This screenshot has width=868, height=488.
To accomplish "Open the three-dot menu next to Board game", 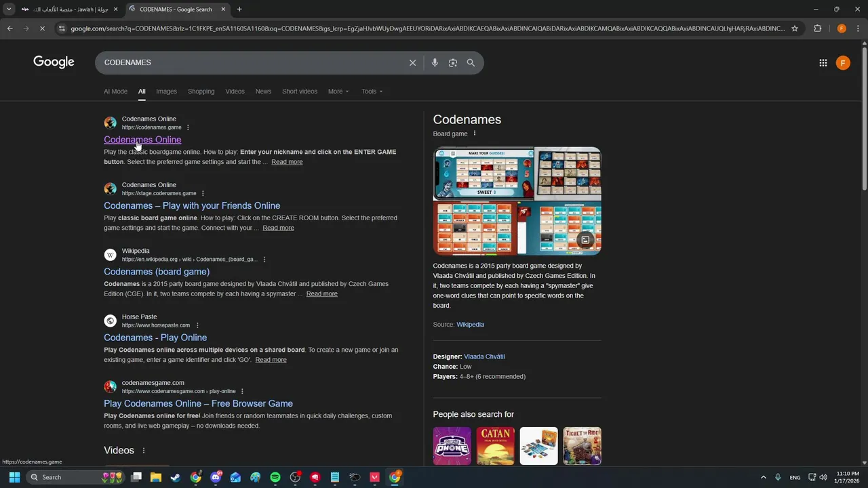I will [475, 134].
